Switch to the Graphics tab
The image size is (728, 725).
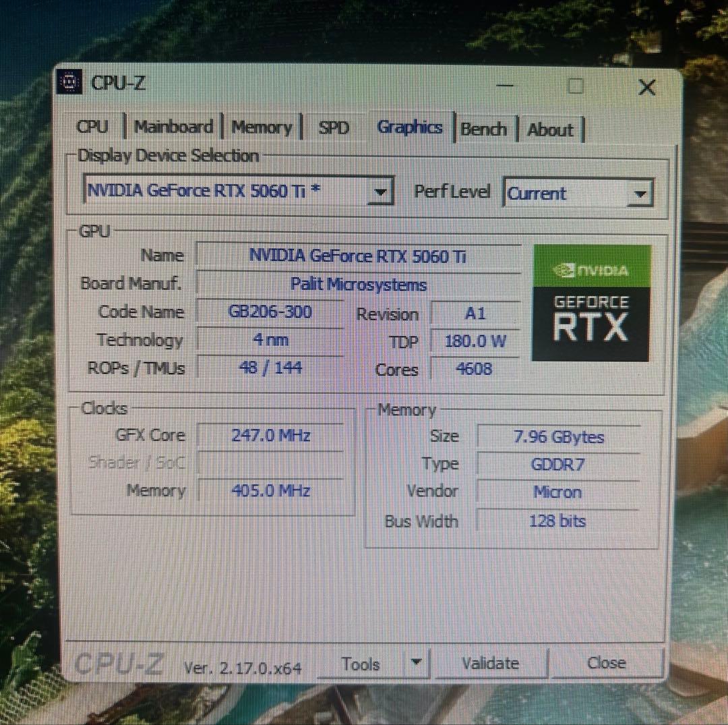tap(409, 127)
